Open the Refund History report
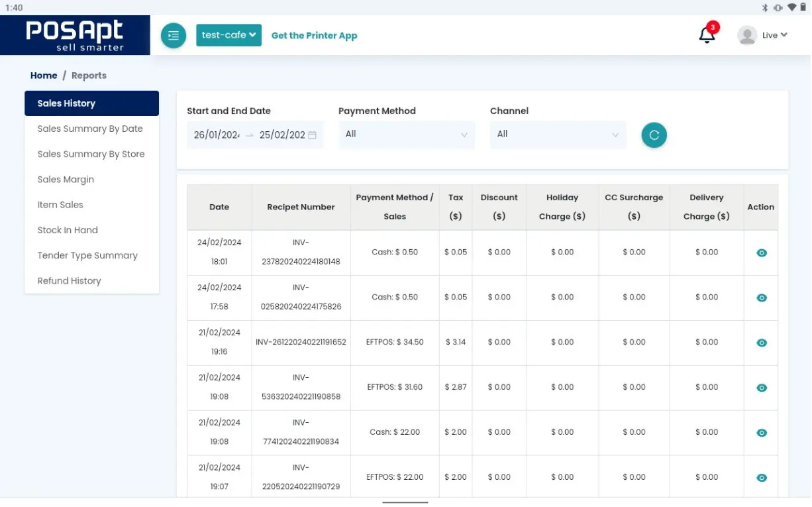 (69, 280)
